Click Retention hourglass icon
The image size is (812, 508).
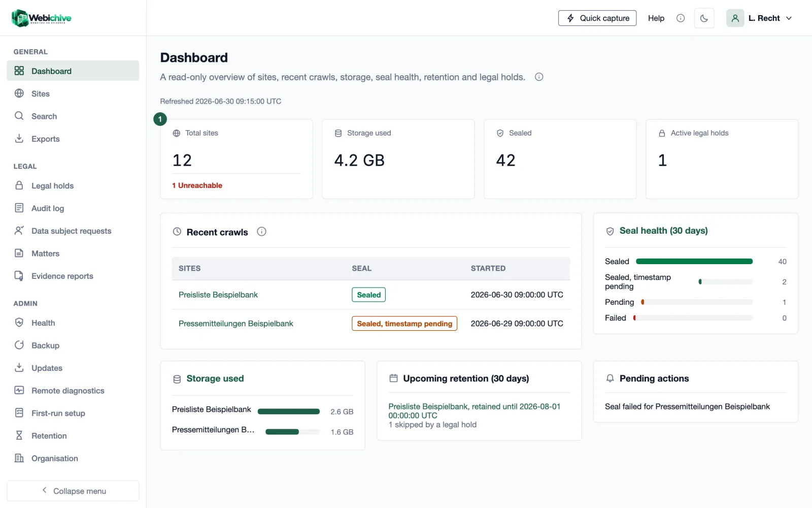(x=19, y=435)
